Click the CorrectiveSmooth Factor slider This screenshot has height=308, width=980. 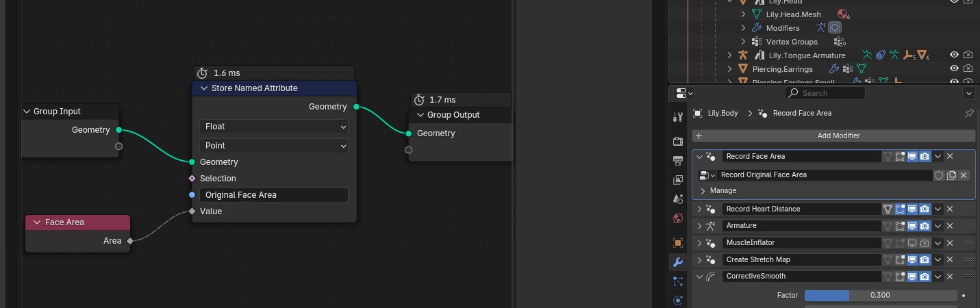880,296
